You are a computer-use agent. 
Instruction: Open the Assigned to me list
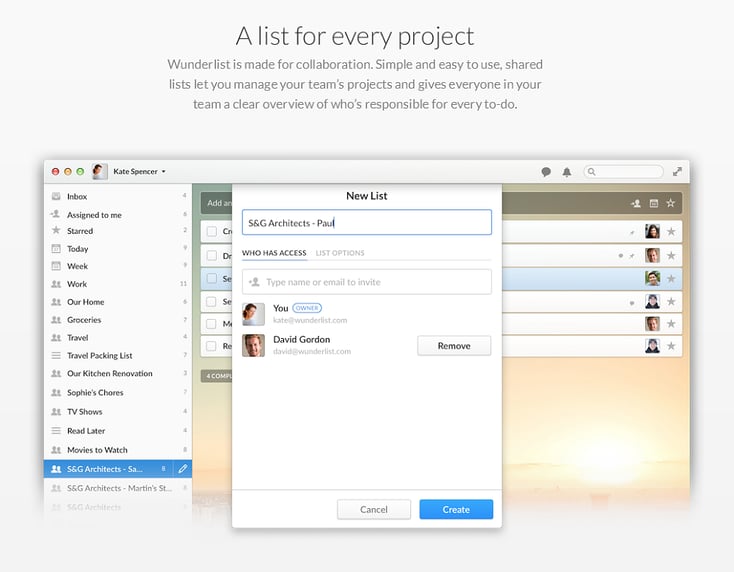pos(118,214)
